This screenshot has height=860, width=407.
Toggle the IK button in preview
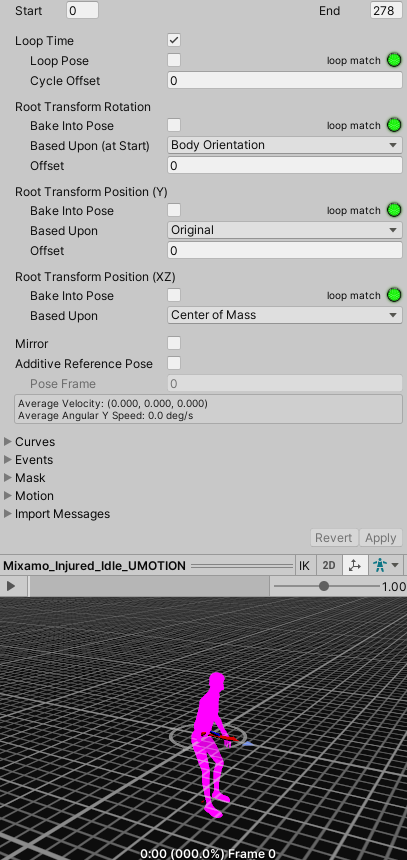coord(304,565)
